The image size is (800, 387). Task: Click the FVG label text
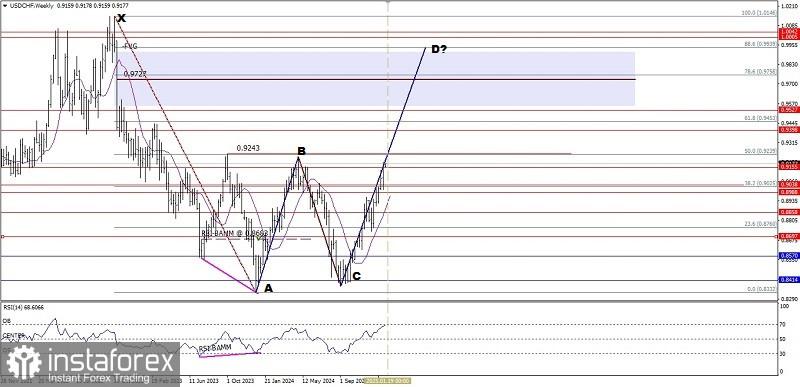(x=130, y=46)
